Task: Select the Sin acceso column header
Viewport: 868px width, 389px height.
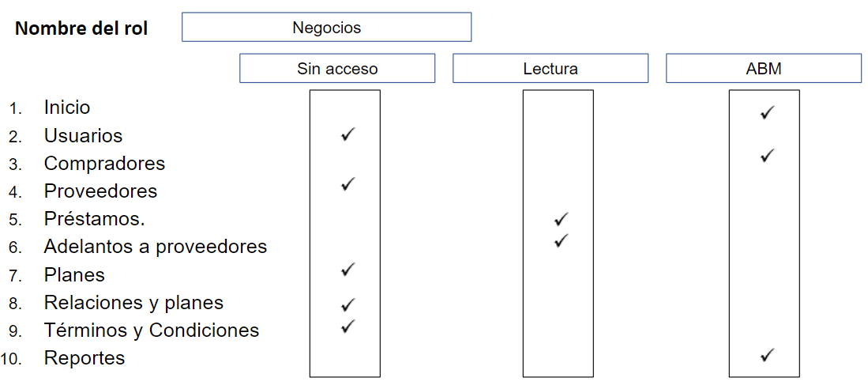Action: click(x=337, y=69)
